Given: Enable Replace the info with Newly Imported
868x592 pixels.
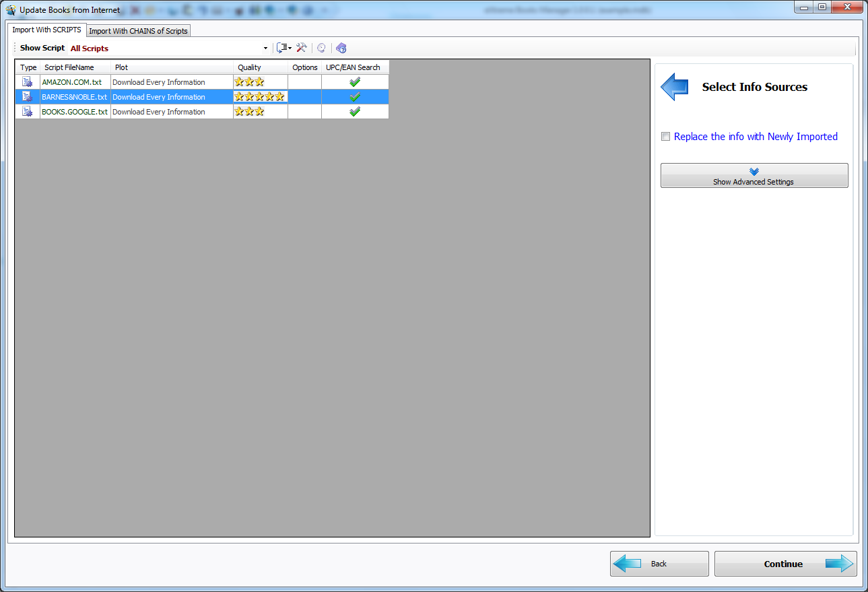Looking at the screenshot, I should [666, 137].
